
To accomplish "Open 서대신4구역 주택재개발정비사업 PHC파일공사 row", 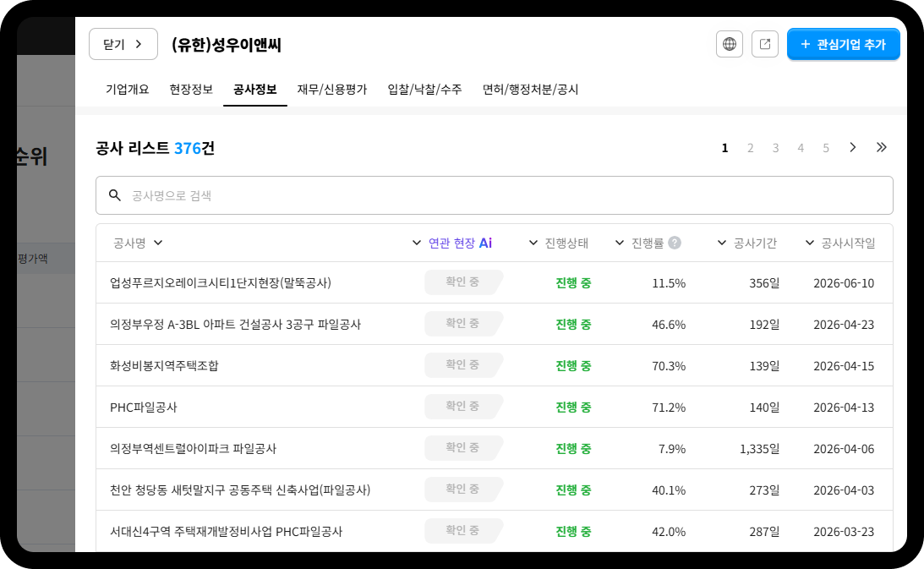I will (x=495, y=531).
